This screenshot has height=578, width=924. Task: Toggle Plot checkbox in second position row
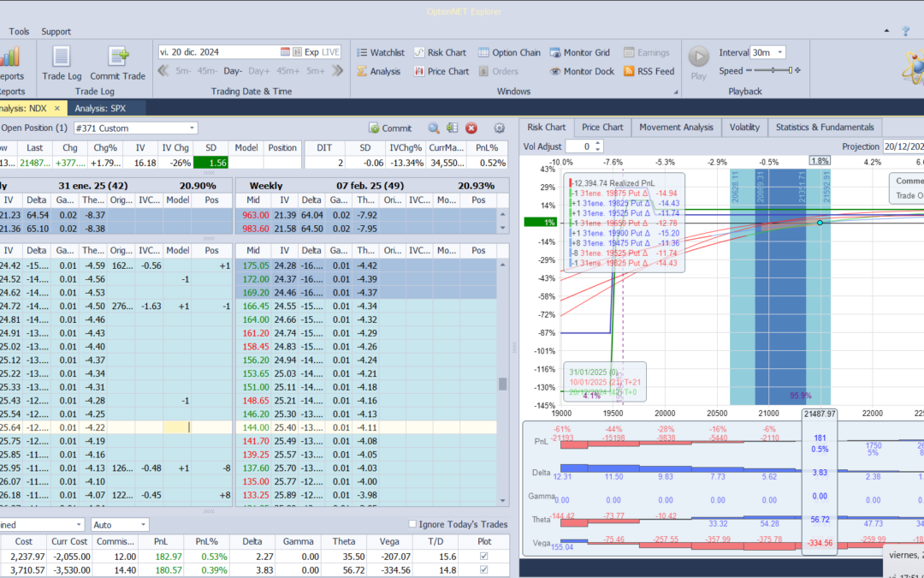pyautogui.click(x=485, y=570)
